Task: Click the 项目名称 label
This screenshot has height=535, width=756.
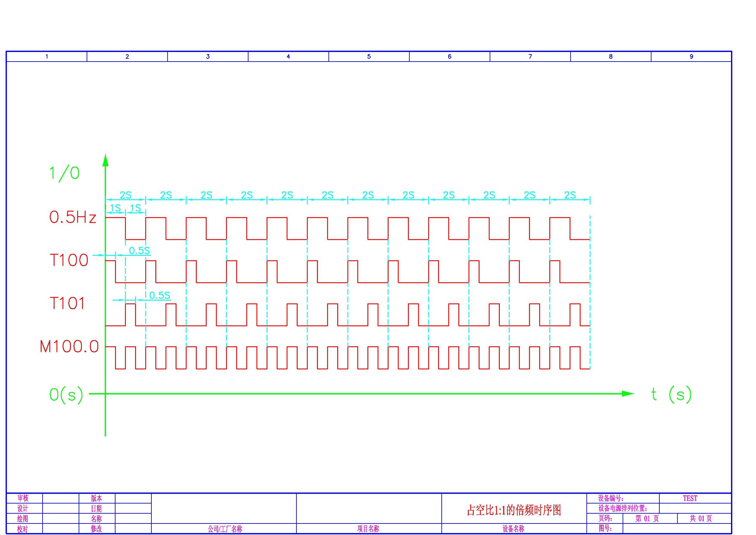Action: click(368, 529)
